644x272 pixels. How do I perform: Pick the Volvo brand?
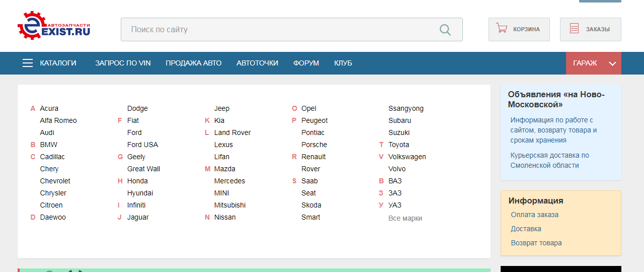[397, 169]
